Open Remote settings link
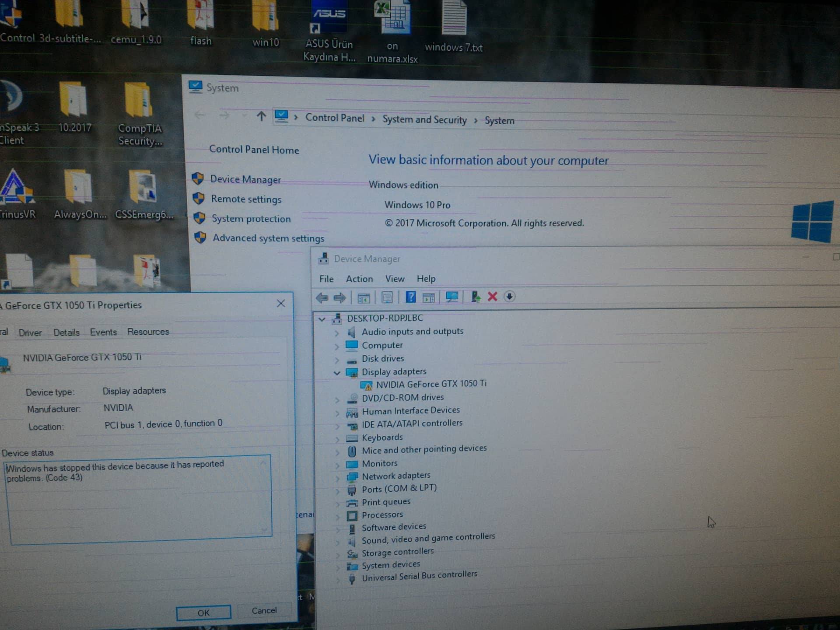840x630 pixels. (x=246, y=199)
